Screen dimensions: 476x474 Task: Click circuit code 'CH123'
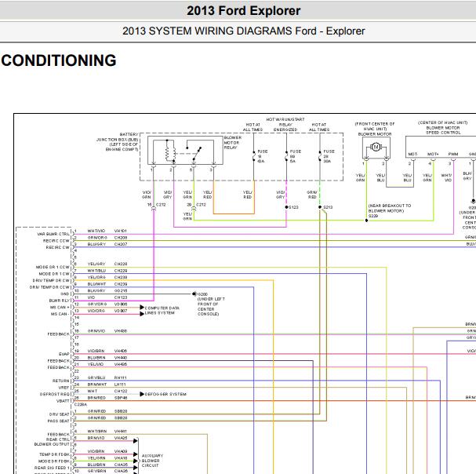121,297
